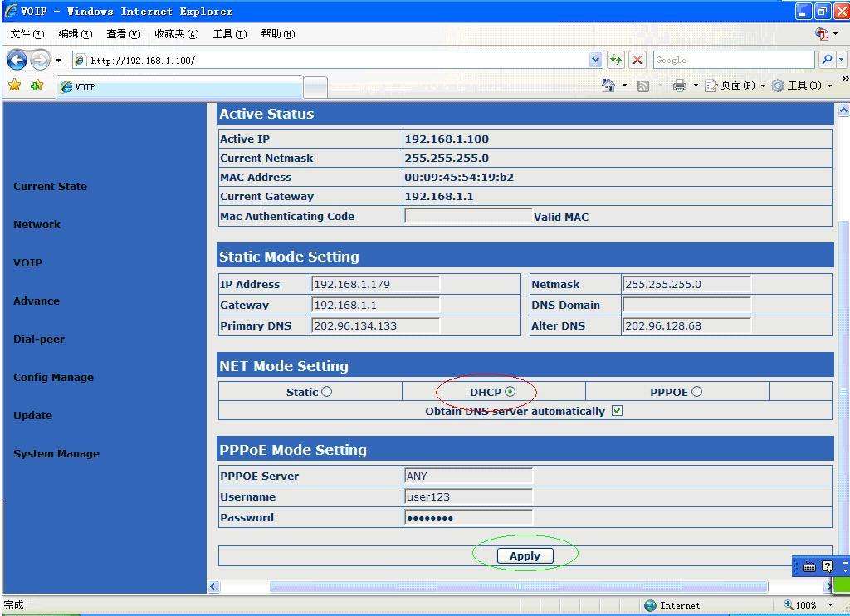Click the horizontal scrollbar at page bottom
This screenshot has height=616, width=850.
pos(519,587)
